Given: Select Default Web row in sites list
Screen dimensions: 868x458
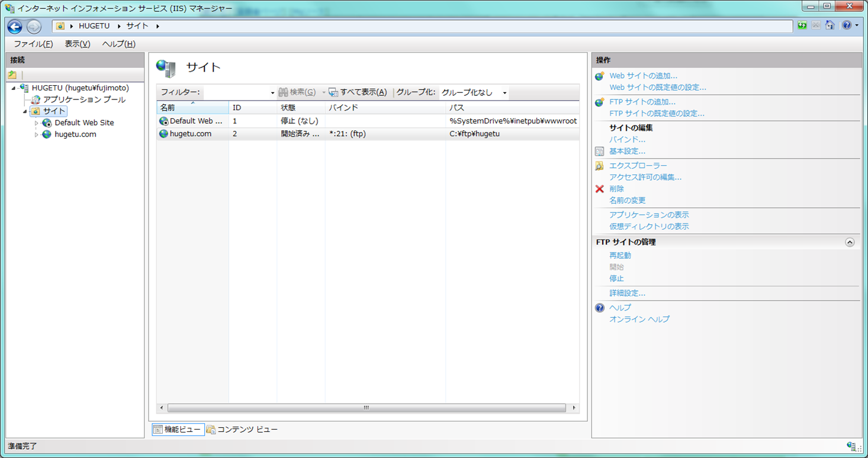Looking at the screenshot, I should (368, 121).
